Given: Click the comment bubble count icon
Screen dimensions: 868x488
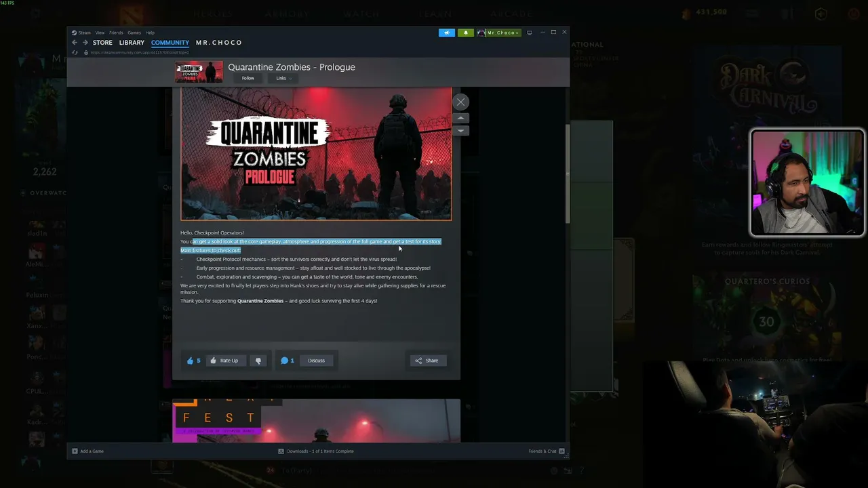Looking at the screenshot, I should point(284,361).
